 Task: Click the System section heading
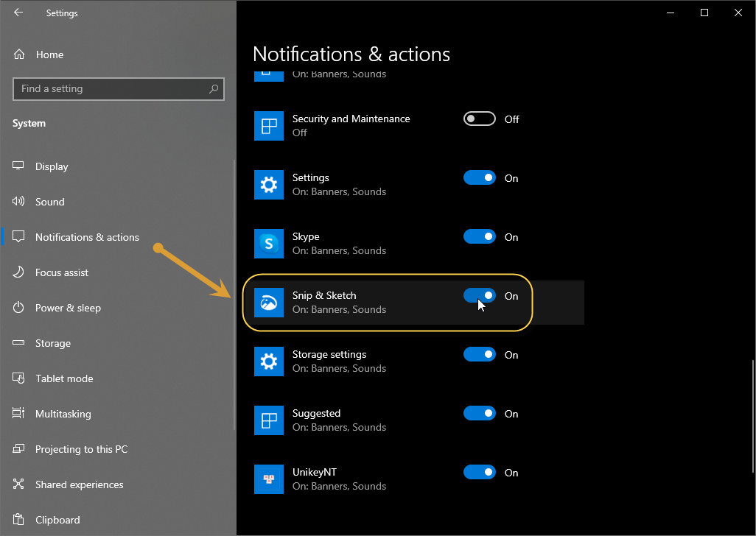point(29,123)
